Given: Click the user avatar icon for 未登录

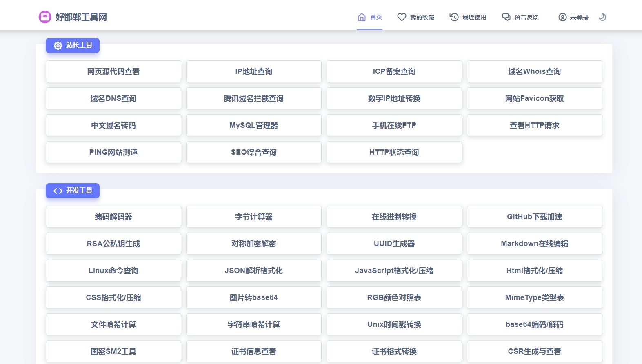Looking at the screenshot, I should click(562, 17).
